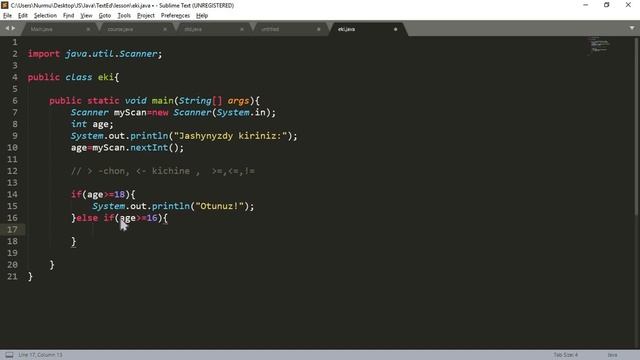Click 'myScan' variable on line 7
This screenshot has width=640, height=360.
coord(130,113)
